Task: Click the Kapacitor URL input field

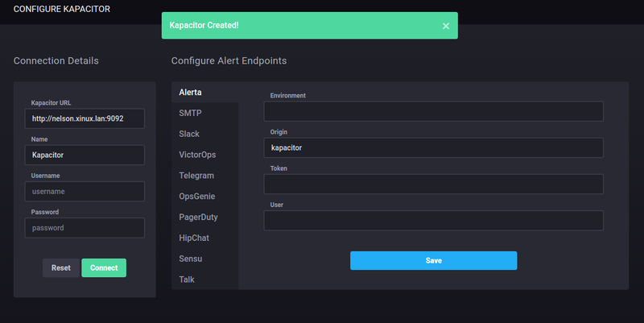Action: coord(85,118)
